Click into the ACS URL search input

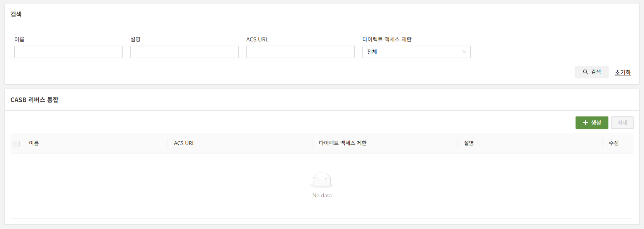point(301,52)
